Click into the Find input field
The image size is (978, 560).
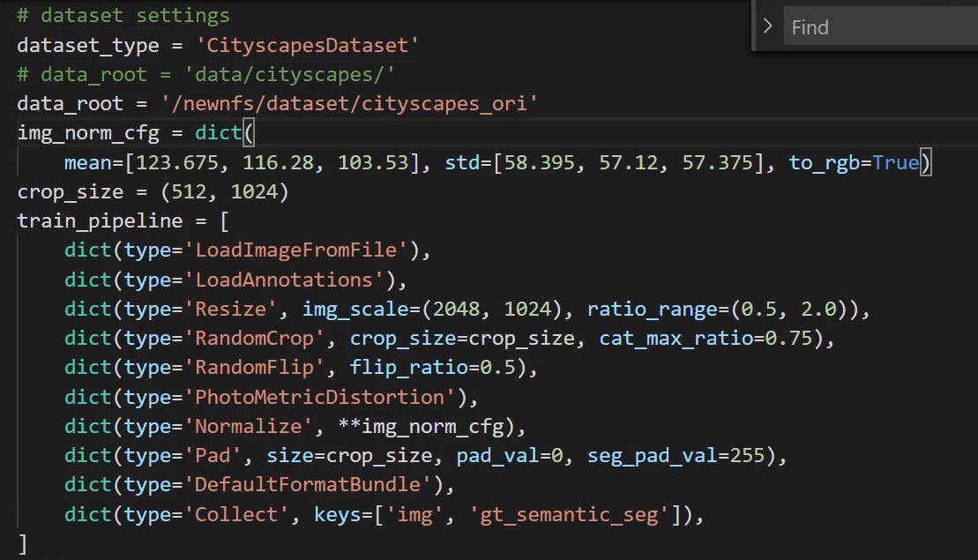point(880,26)
